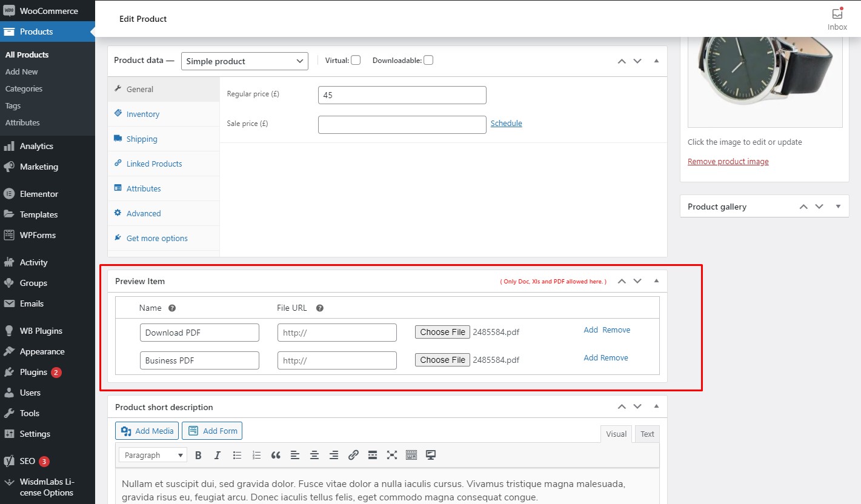This screenshot has width=861, height=504.
Task: Switch to the Text editor tab
Action: click(647, 434)
